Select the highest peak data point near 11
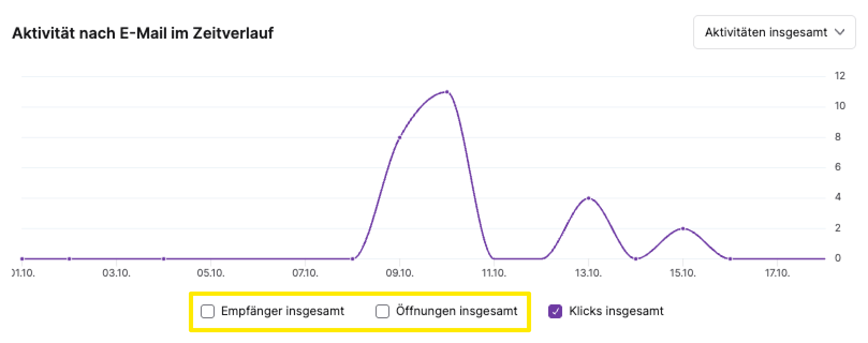 pos(447,92)
